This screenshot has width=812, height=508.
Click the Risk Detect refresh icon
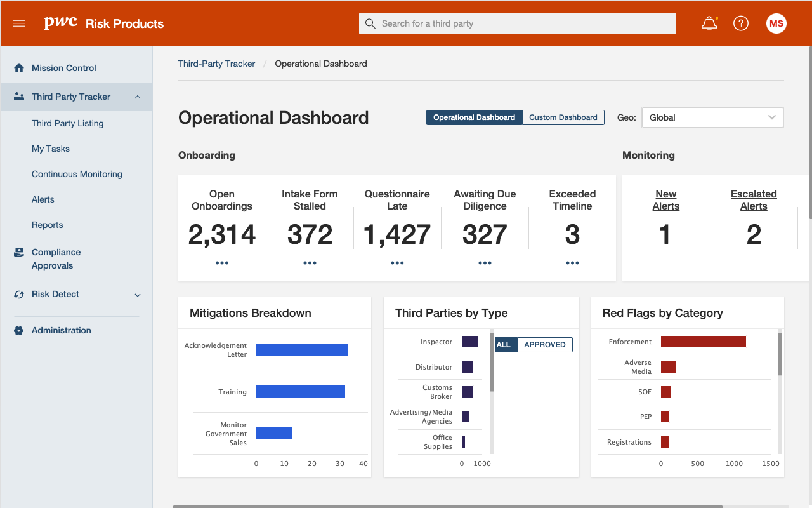point(19,294)
